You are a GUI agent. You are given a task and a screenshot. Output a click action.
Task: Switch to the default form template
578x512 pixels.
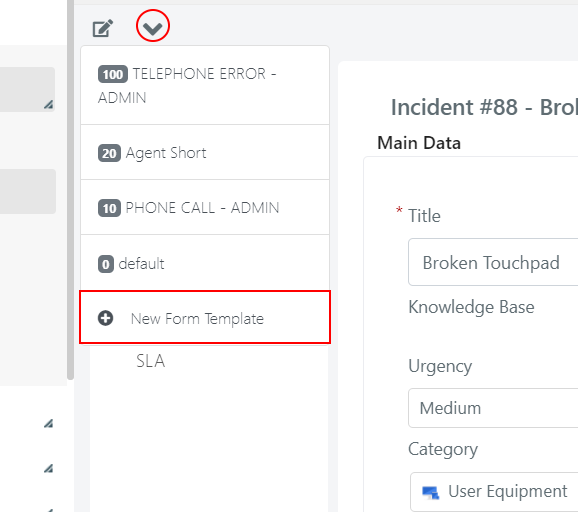205,263
